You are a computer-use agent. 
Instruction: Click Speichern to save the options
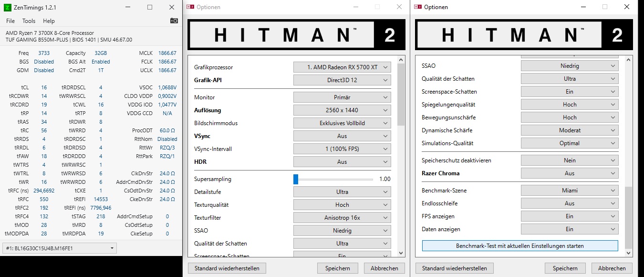click(337, 268)
